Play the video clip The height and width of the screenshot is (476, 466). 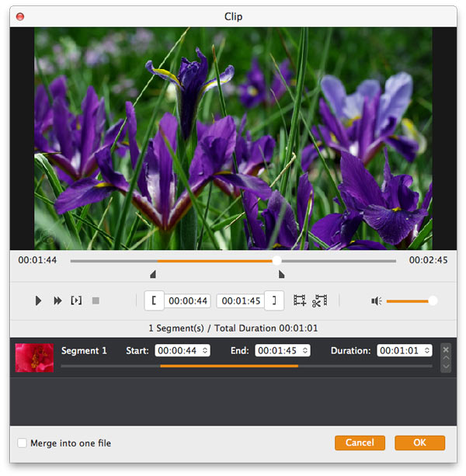[38, 301]
